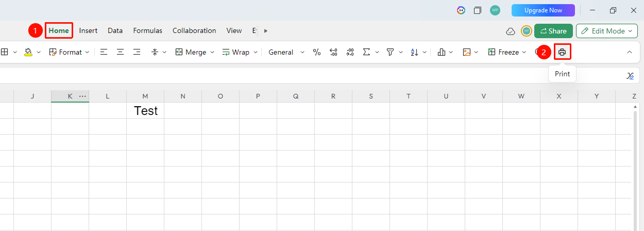Screen dimensions: 644x231
Task: Apply percent style format
Action: 317,52
